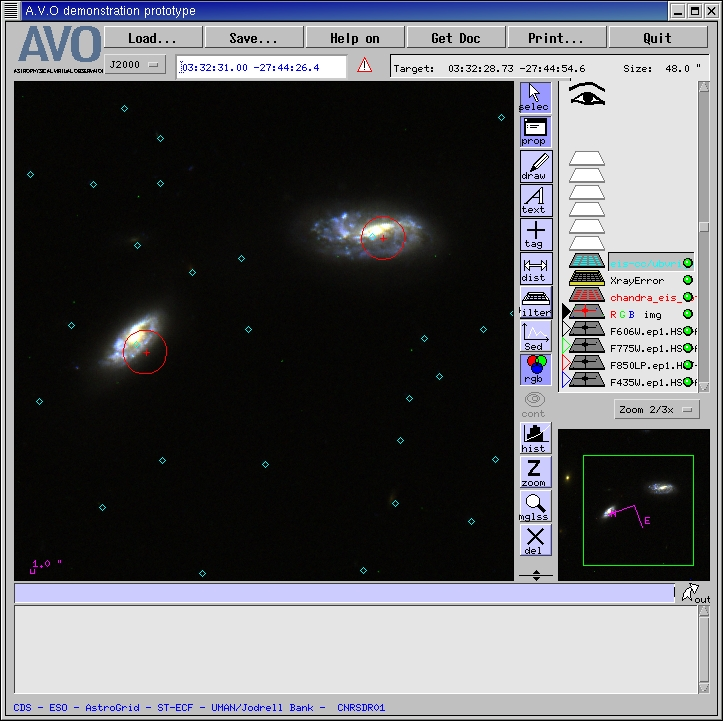Toggle green status dot of XrayError layer

pos(688,281)
